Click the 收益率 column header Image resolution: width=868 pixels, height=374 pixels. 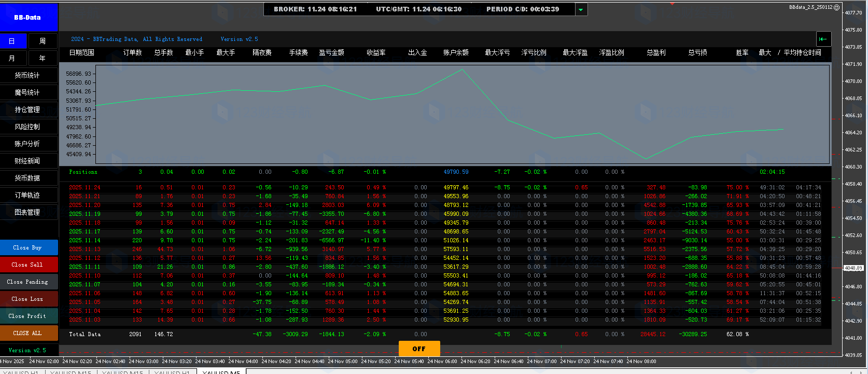[x=375, y=52]
